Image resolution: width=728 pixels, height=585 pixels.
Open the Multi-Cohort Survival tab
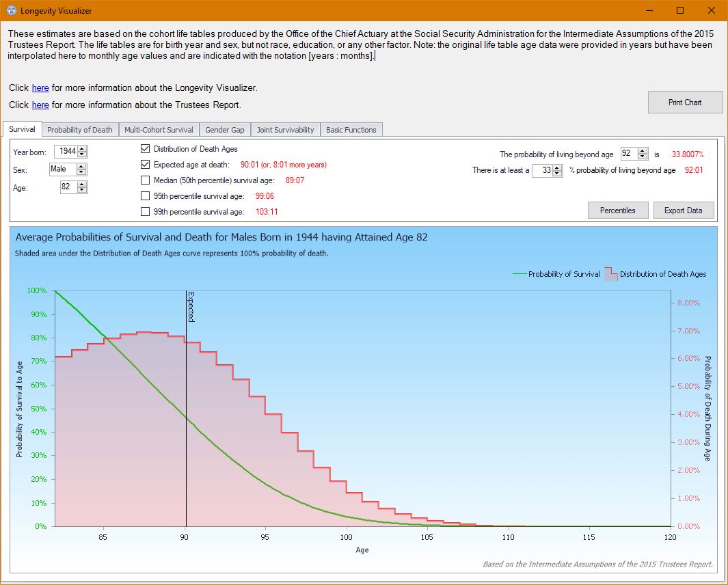coord(159,130)
